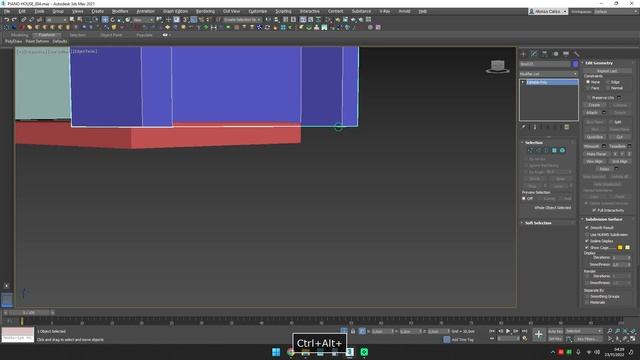Click the MSmooth button
640x360 pixels.
592,146
